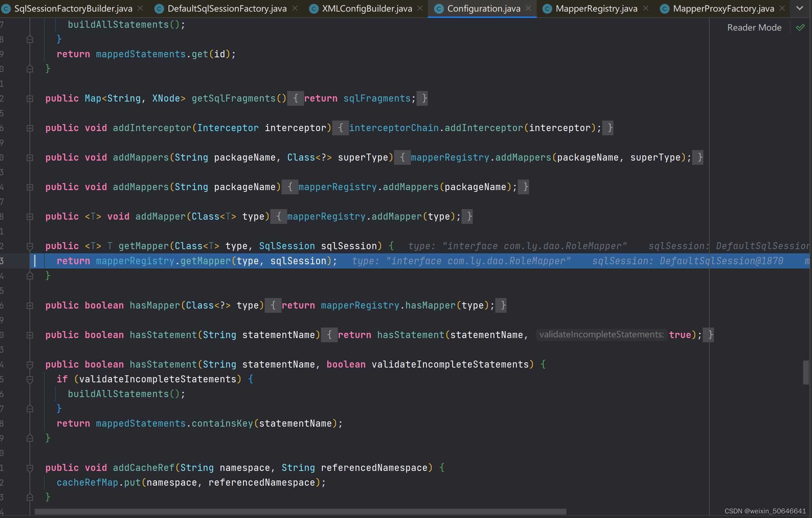Switch to the MapperRegistry.java tab

tap(596, 9)
